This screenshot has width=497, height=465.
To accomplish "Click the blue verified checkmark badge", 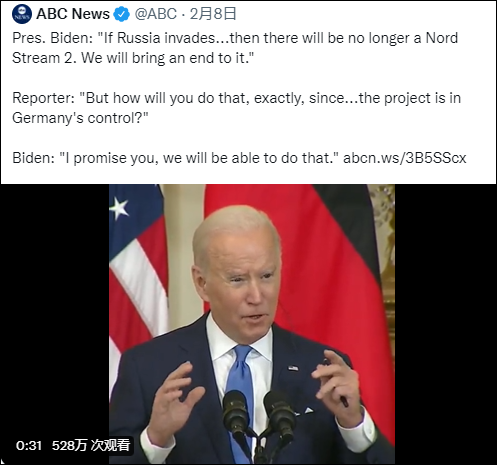I will (122, 14).
